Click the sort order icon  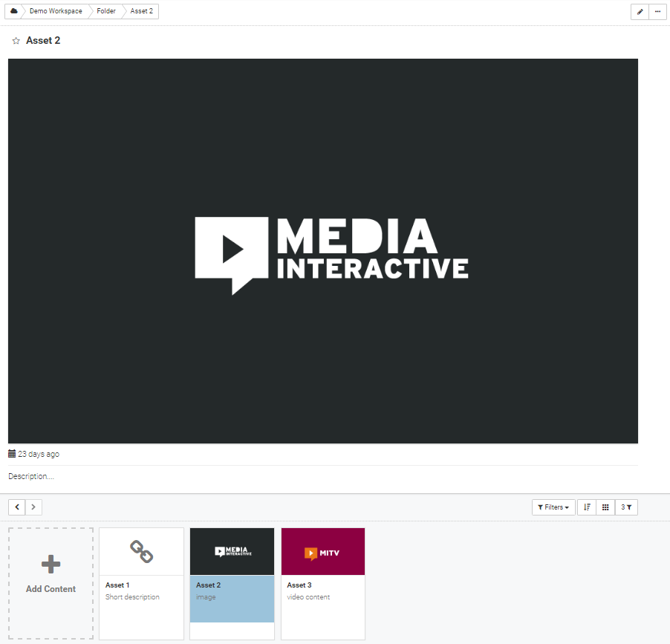(x=587, y=507)
